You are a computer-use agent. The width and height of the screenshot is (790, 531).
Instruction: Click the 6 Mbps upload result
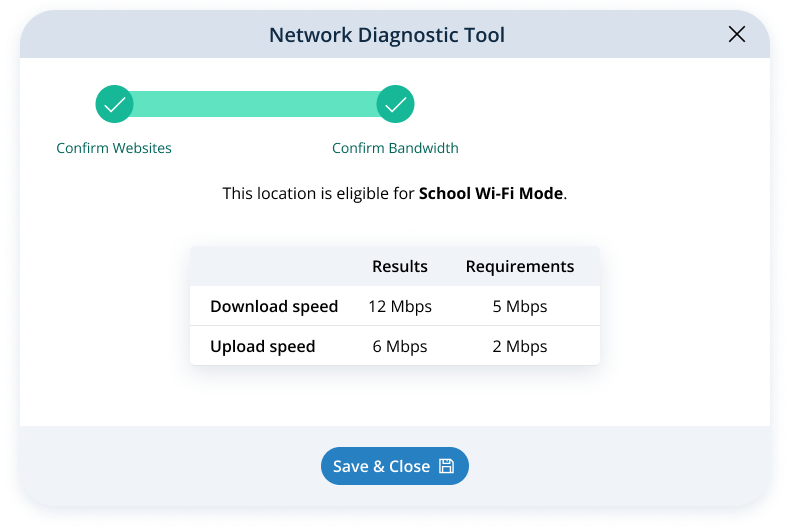(400, 347)
